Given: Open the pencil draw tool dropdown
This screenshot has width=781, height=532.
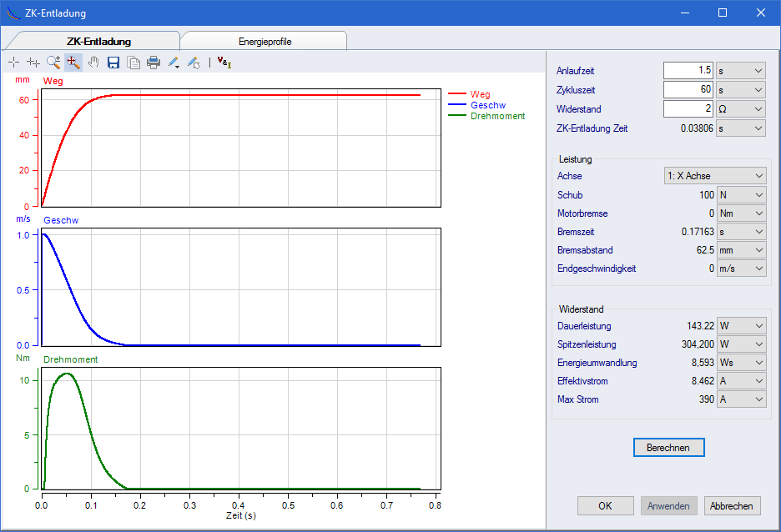Looking at the screenshot, I should click(x=174, y=62).
